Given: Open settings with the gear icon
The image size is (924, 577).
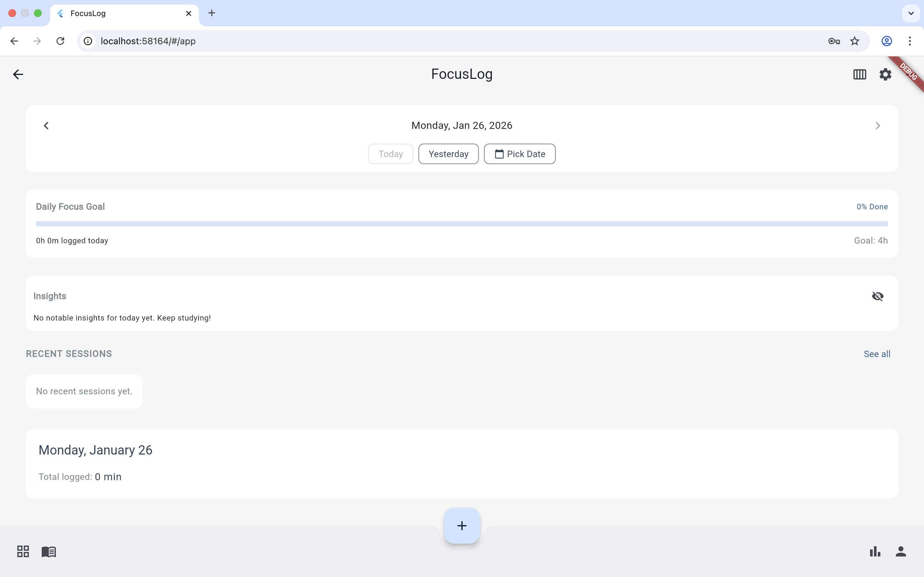Looking at the screenshot, I should coord(885,74).
